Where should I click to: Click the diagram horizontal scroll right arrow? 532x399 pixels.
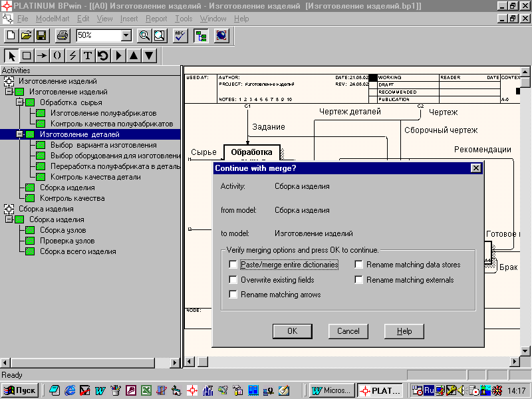tap(515, 362)
